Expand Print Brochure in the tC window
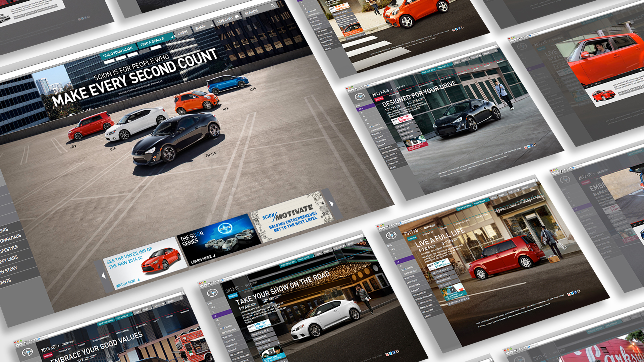Image resolution: width=644 pixels, height=362 pixels. point(267,342)
